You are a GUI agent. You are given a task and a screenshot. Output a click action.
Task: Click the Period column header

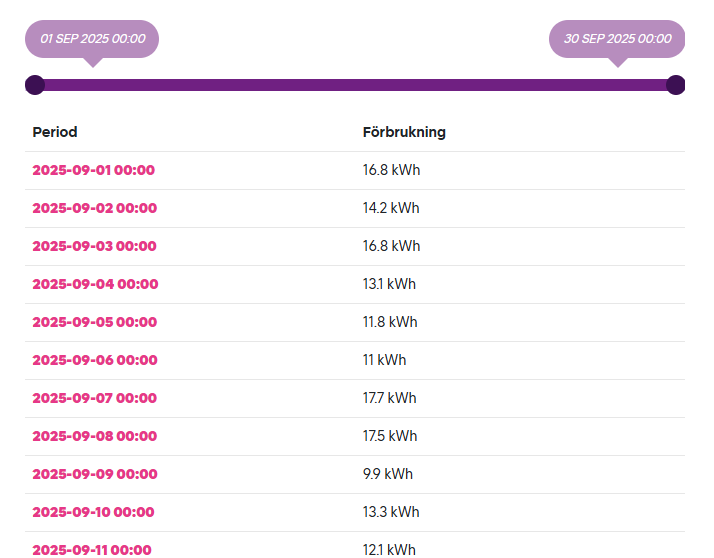55,132
